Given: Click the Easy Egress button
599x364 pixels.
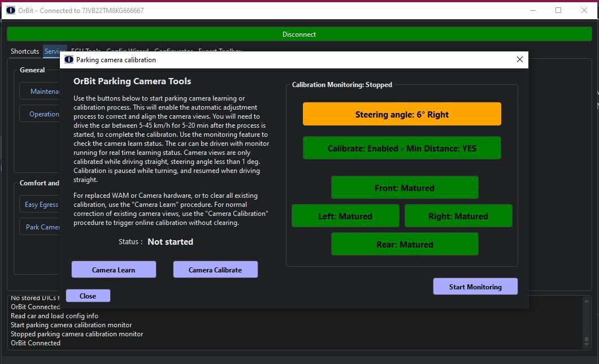Looking at the screenshot, I should 40,205.
